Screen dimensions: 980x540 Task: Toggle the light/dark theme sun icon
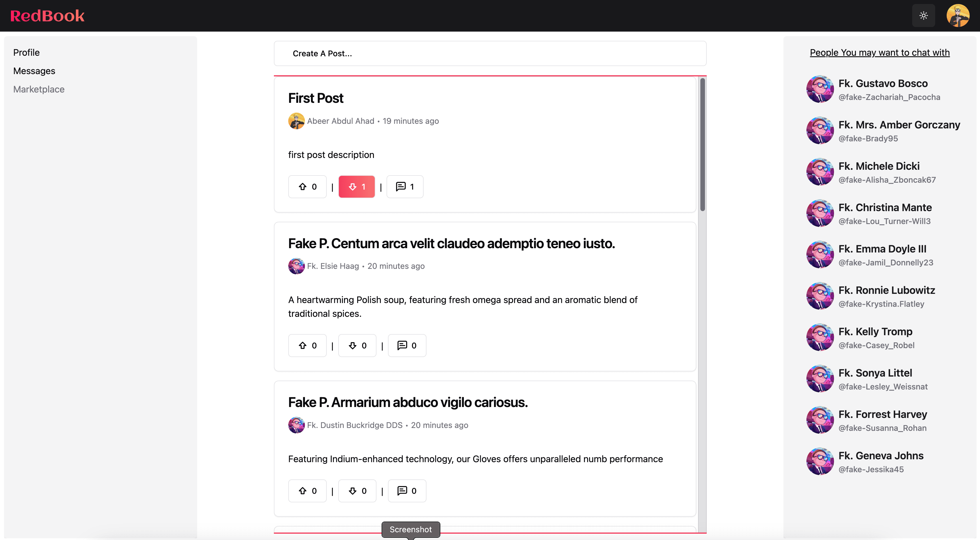pos(923,16)
